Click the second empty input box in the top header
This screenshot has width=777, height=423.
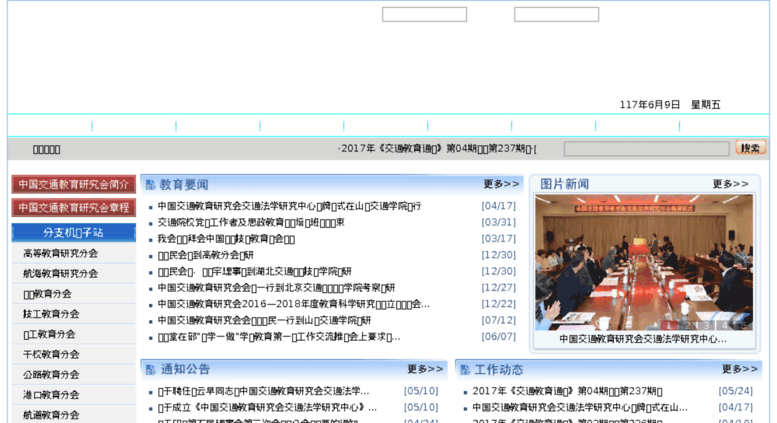556,14
